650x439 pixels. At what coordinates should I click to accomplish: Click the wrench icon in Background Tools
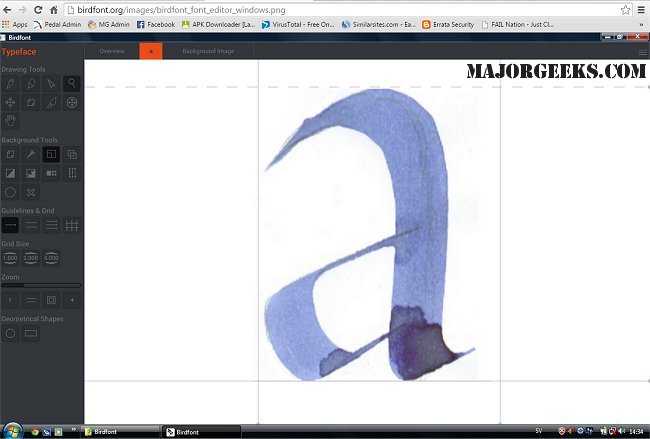(31, 154)
